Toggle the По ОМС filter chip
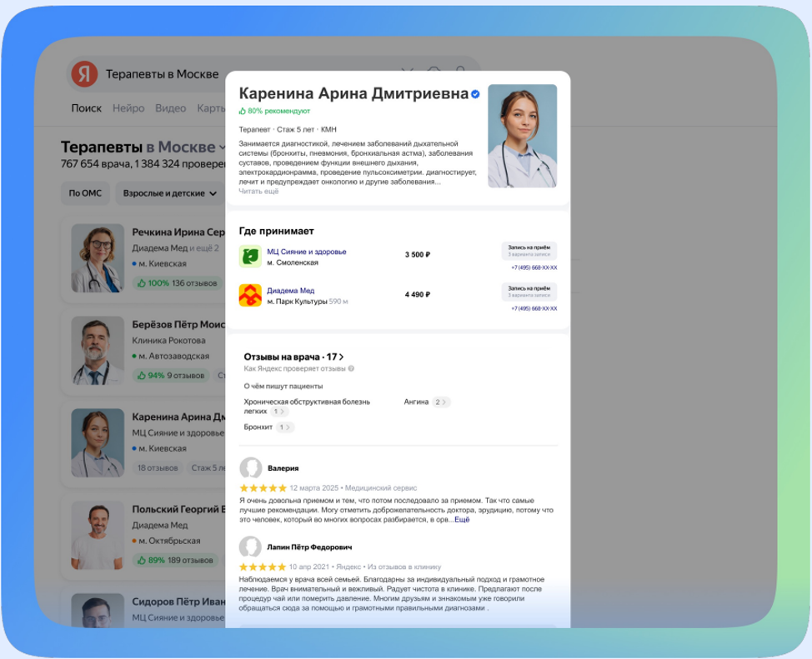This screenshot has width=812, height=659. (85, 193)
